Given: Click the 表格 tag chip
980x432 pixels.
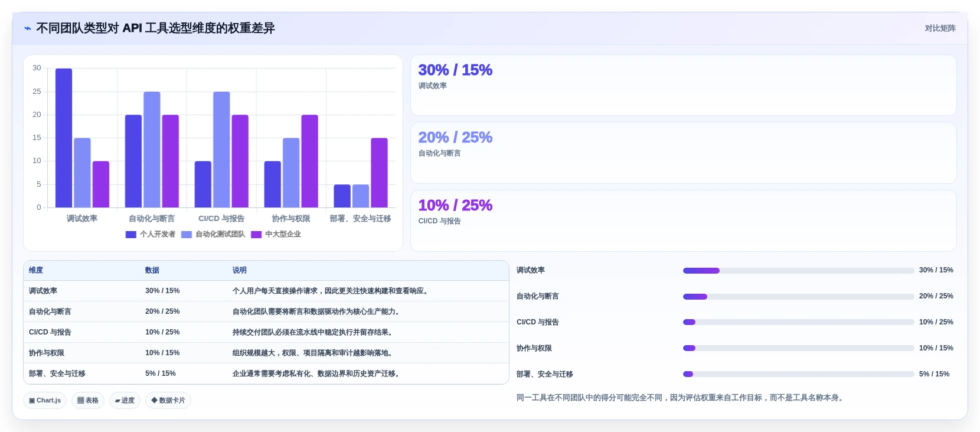Looking at the screenshot, I should [88, 401].
